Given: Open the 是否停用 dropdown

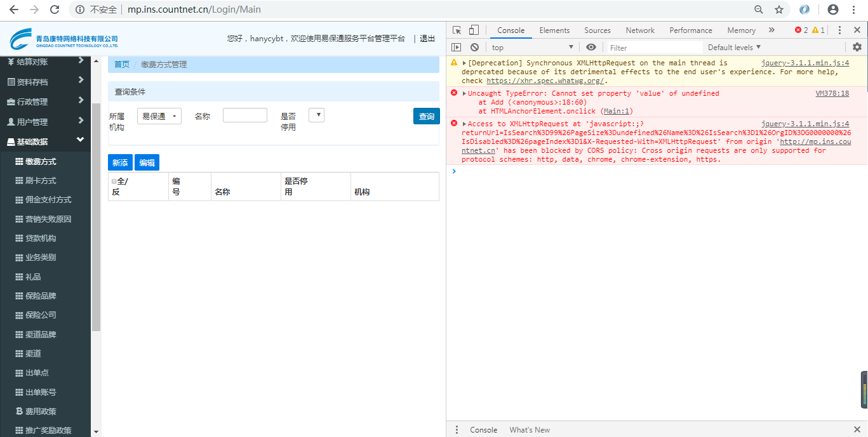Looking at the screenshot, I should (x=316, y=115).
